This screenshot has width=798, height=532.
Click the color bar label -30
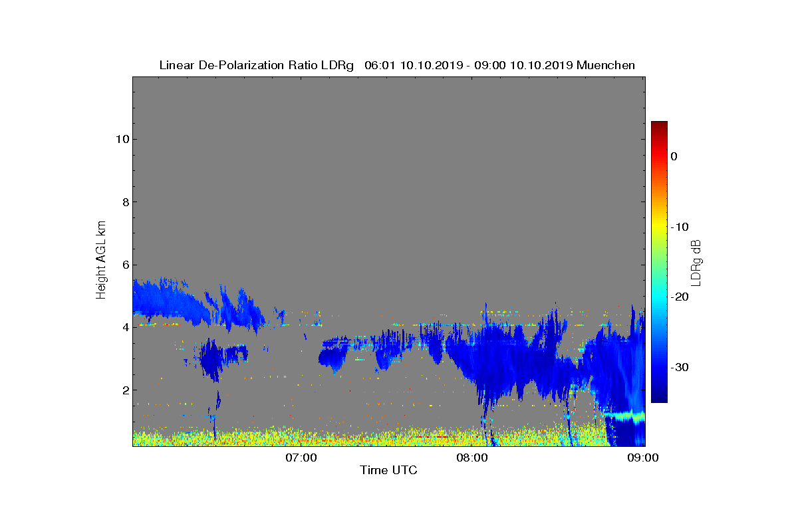click(x=679, y=367)
